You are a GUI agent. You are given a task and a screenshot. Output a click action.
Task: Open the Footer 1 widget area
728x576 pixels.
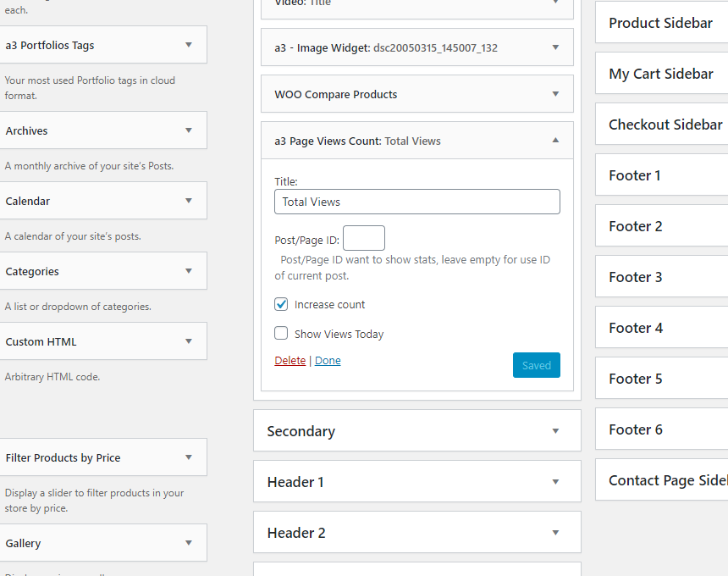[662, 175]
